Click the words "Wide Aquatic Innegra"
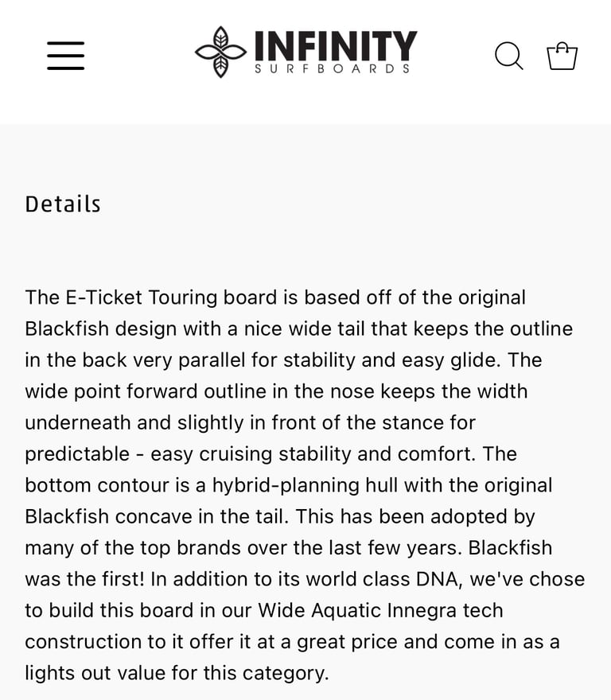Image resolution: width=611 pixels, height=700 pixels. pyautogui.click(x=357, y=611)
